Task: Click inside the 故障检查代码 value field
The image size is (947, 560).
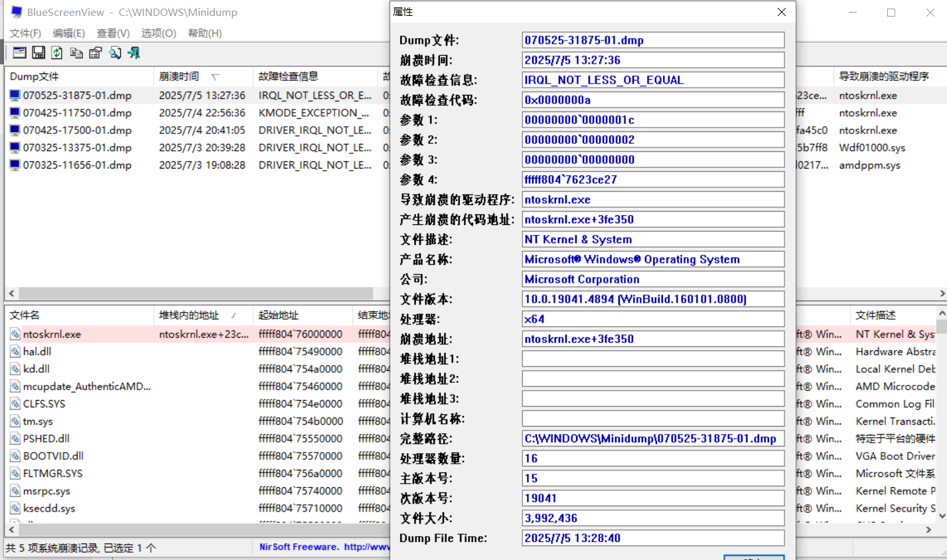Action: 653,100
